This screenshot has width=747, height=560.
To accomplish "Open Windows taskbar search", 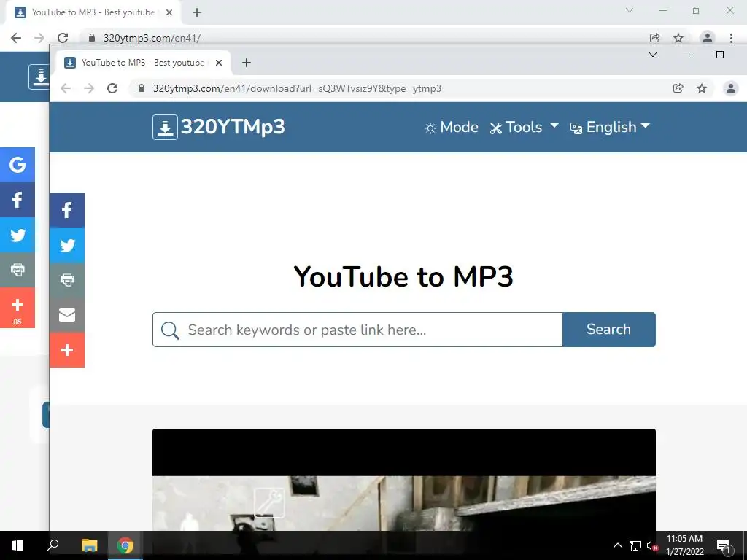I will point(53,545).
